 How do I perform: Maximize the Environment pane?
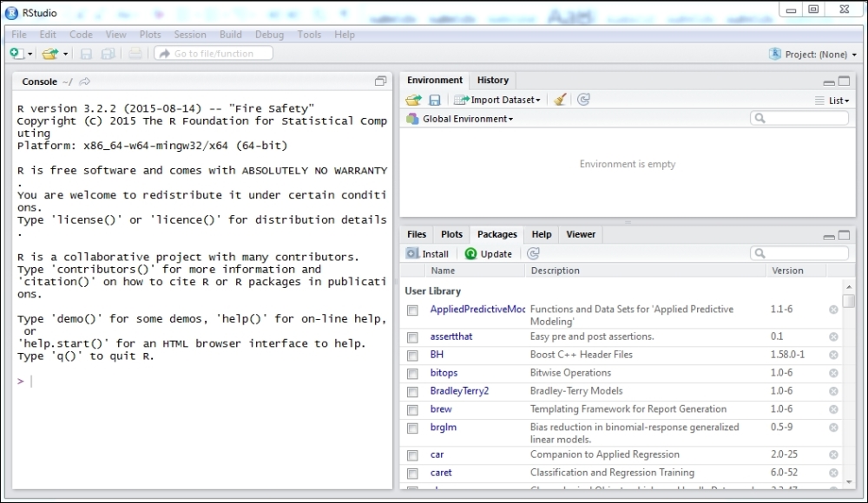[x=845, y=82]
